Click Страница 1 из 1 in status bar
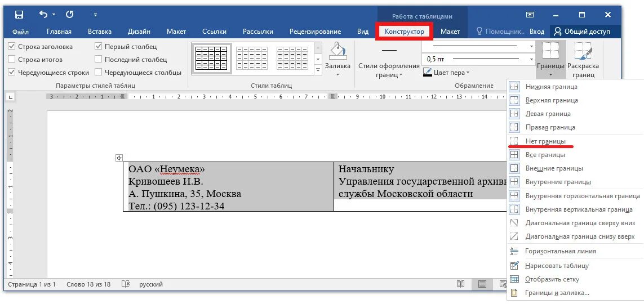The height and width of the screenshot is (304, 644). click(x=32, y=284)
